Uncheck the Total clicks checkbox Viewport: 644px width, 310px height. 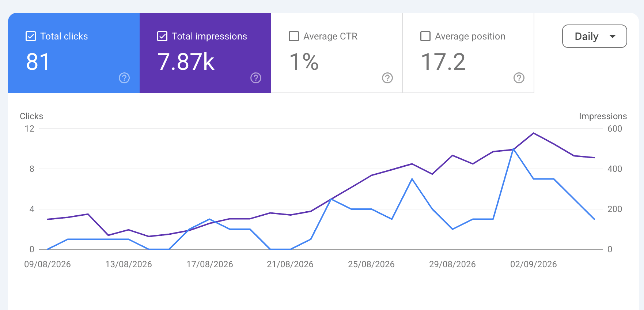pos(31,36)
